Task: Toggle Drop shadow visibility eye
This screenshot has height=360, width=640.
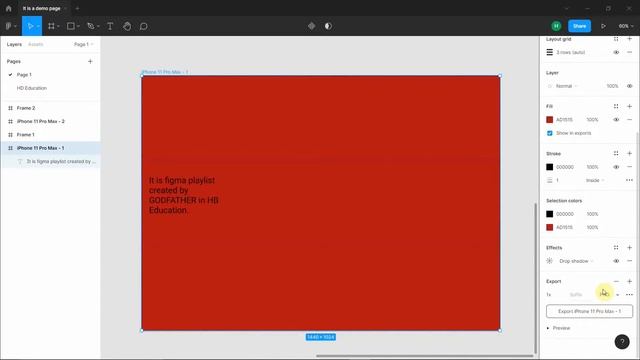Action: [616, 261]
